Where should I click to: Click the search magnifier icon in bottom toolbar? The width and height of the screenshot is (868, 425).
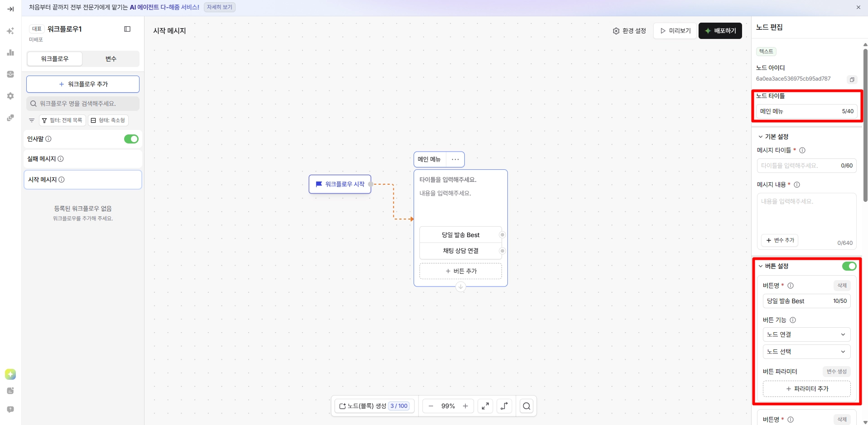coord(526,406)
